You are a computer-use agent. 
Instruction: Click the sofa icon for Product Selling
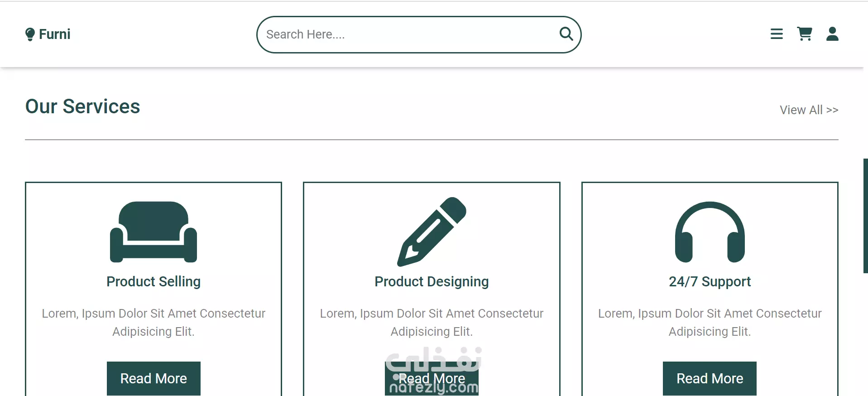click(153, 232)
